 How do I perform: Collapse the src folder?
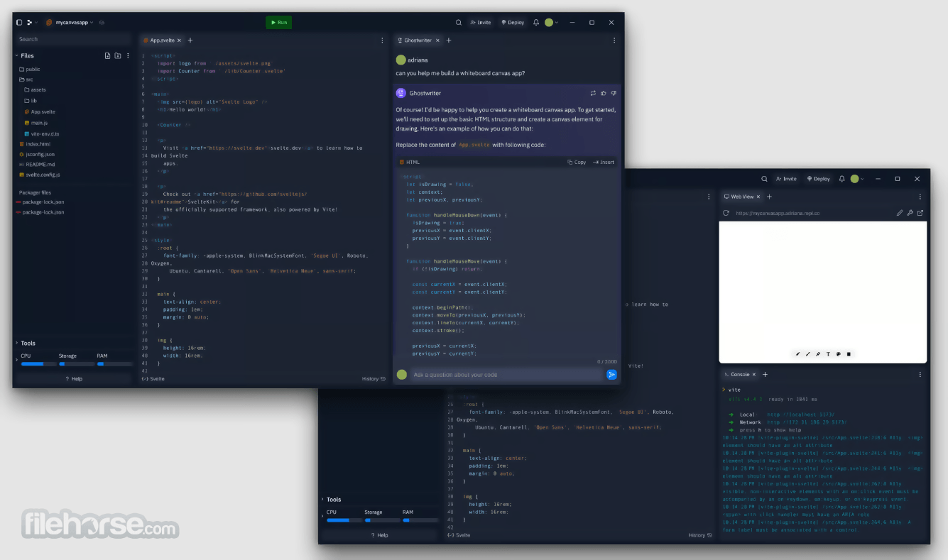(26, 79)
